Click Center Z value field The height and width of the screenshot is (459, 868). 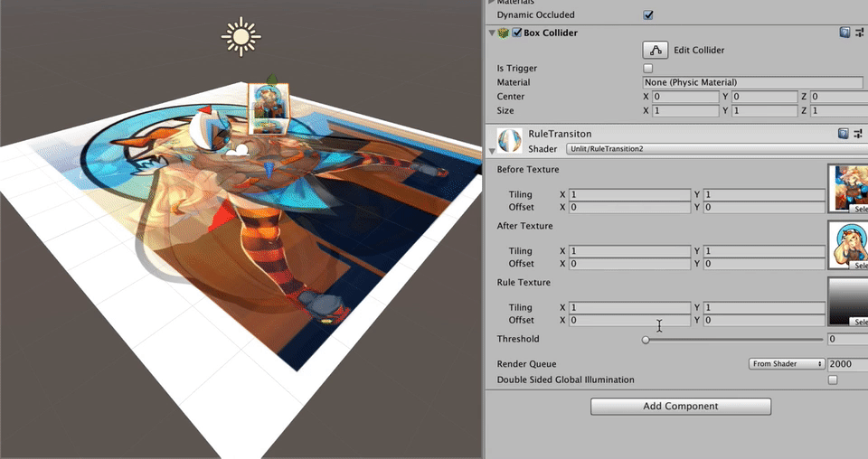tap(839, 96)
